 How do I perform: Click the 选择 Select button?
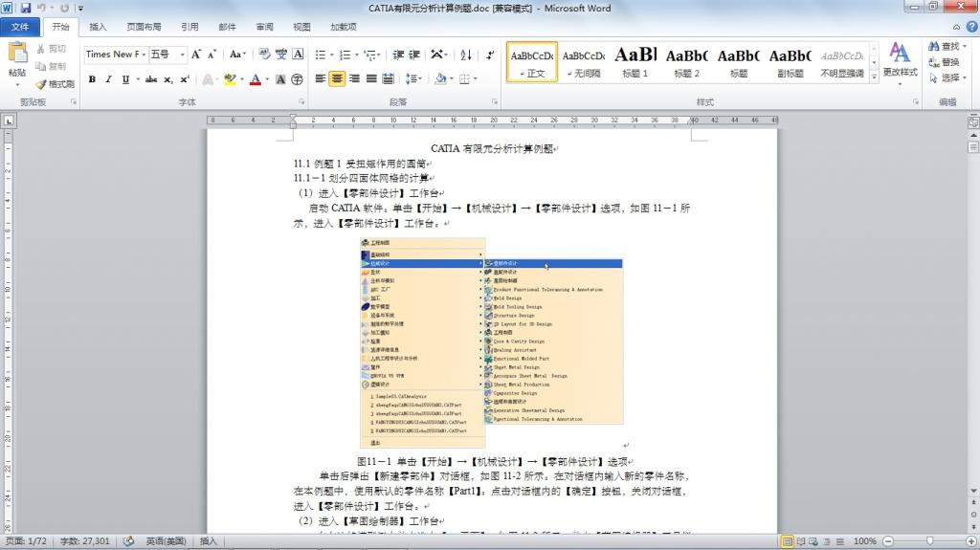point(947,77)
